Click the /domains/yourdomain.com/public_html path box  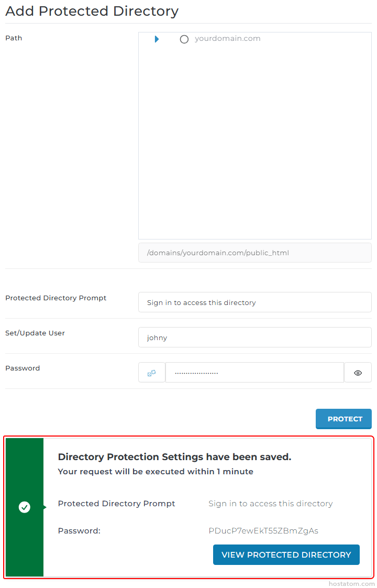(254, 253)
